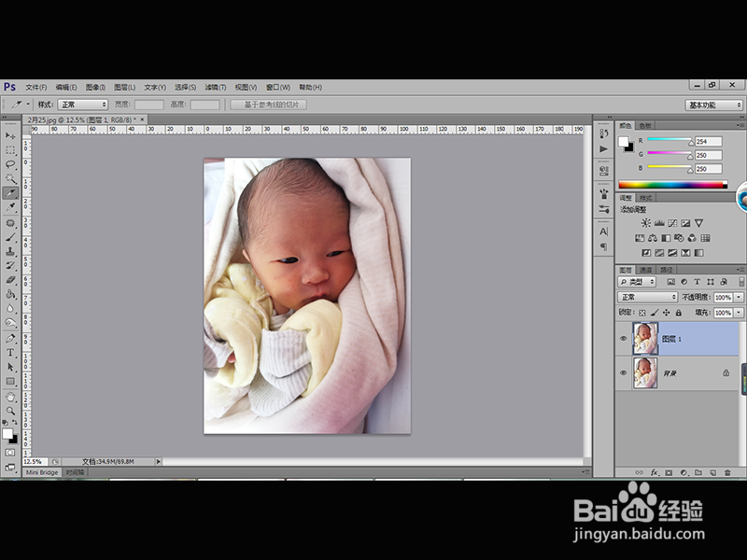Click the trash icon to delete layer

pyautogui.click(x=727, y=472)
